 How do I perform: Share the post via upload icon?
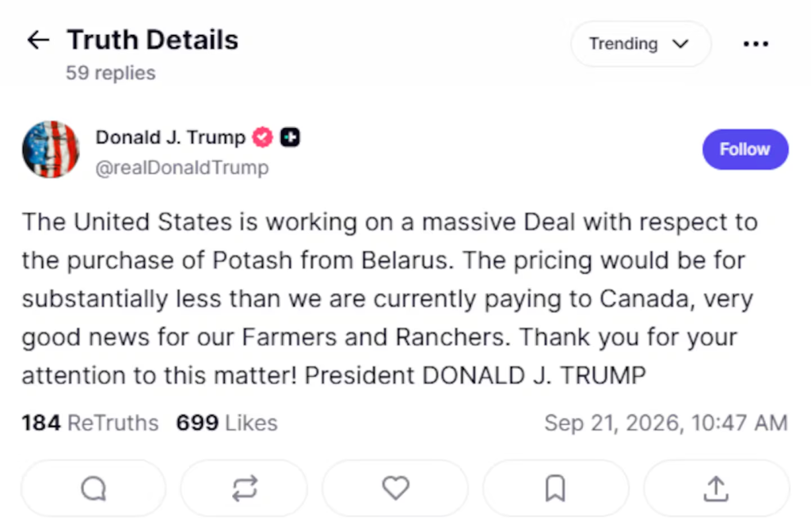(x=716, y=488)
